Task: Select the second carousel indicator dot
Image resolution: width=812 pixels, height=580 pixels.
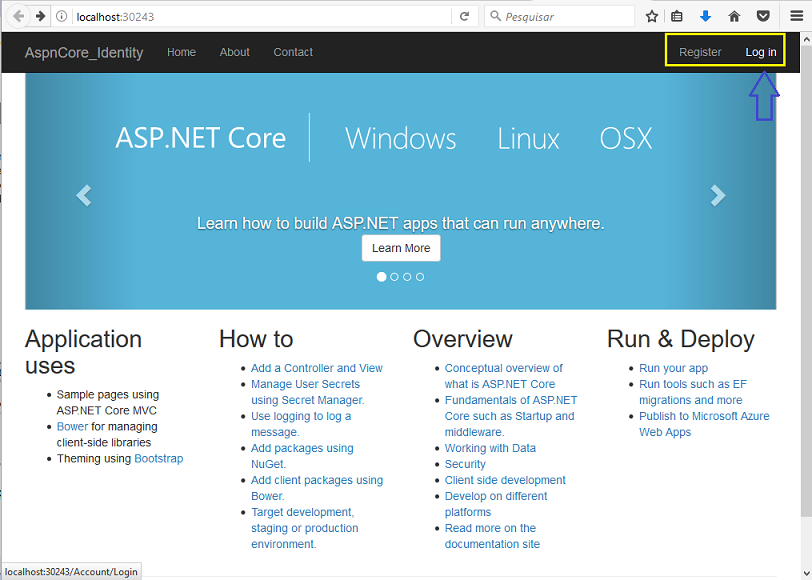Action: 395,277
